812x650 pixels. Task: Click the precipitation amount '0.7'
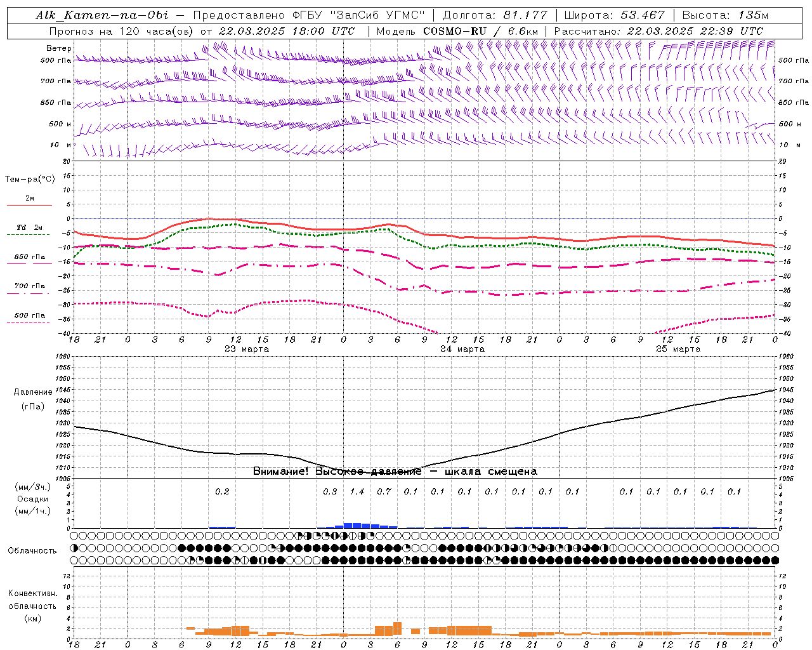pos(384,492)
